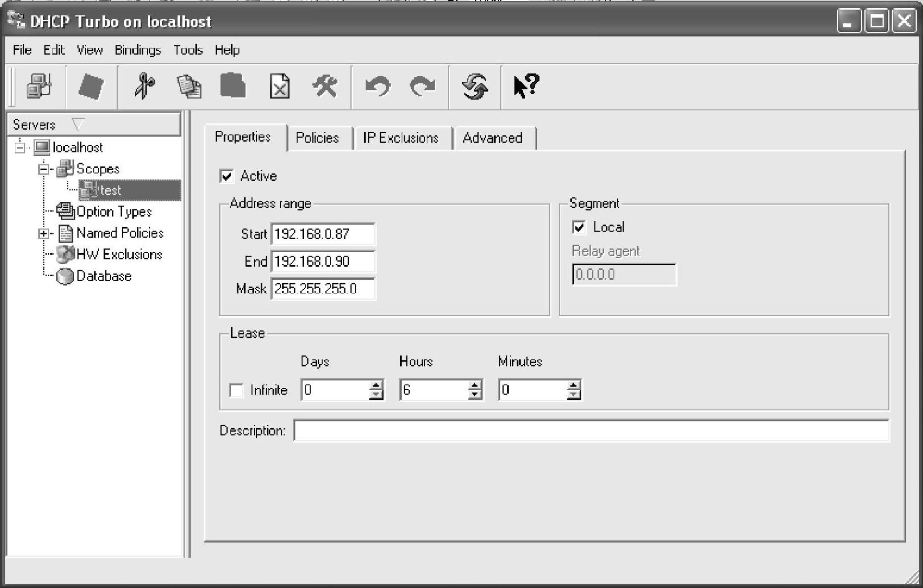Switch to the IP Exclusions tab

(402, 138)
